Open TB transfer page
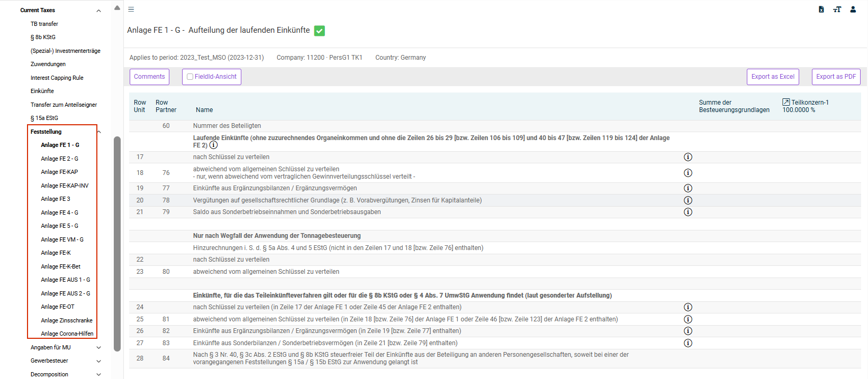868x379 pixels. 44,24
